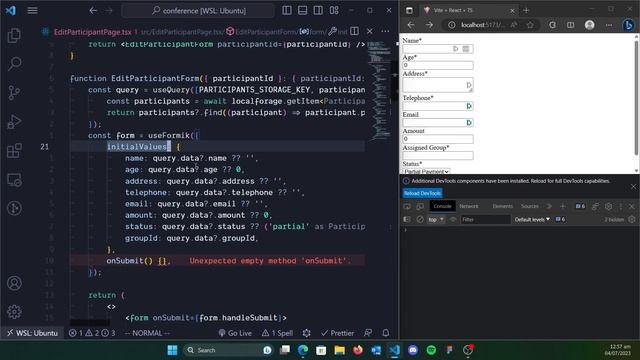
Task: Open the errors and warnings status item
Action: coord(92,333)
